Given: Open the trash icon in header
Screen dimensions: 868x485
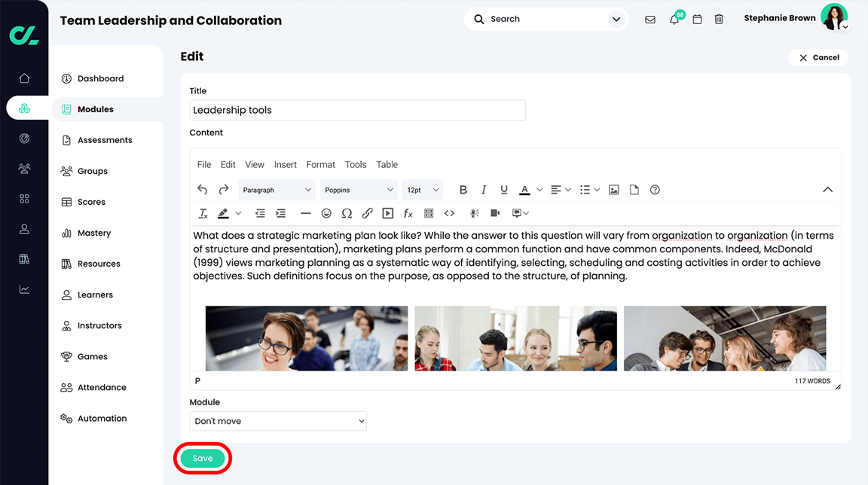Looking at the screenshot, I should pyautogui.click(x=719, y=20).
